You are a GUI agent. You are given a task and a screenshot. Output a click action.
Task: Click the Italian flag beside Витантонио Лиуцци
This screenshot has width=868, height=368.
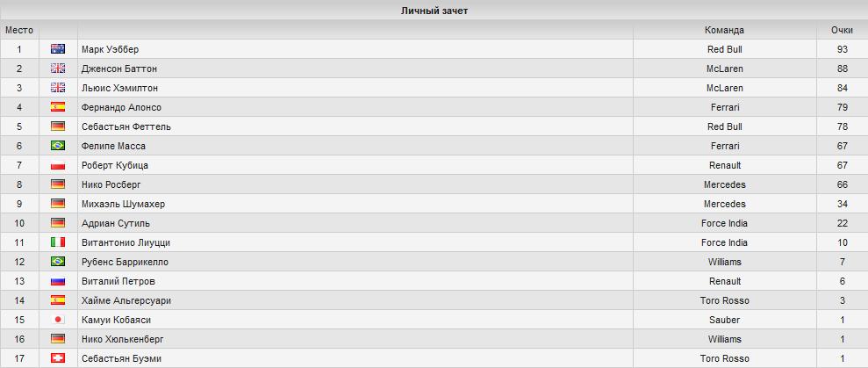[x=58, y=242]
